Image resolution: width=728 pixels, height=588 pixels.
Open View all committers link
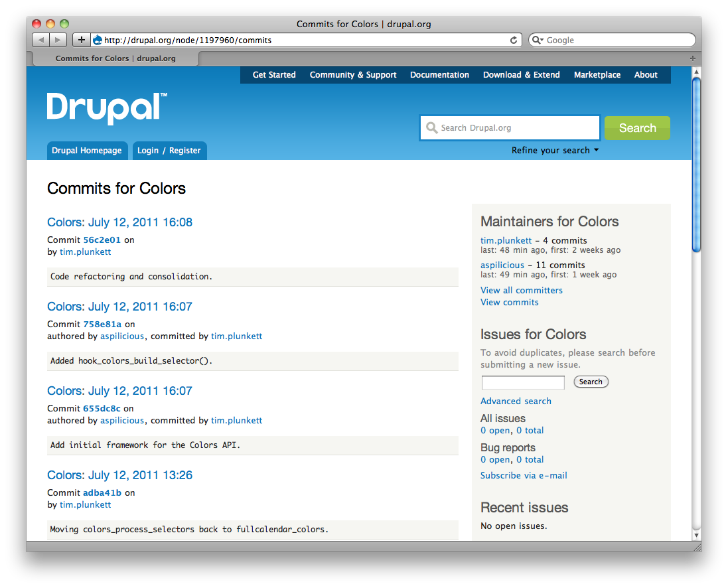tap(522, 290)
